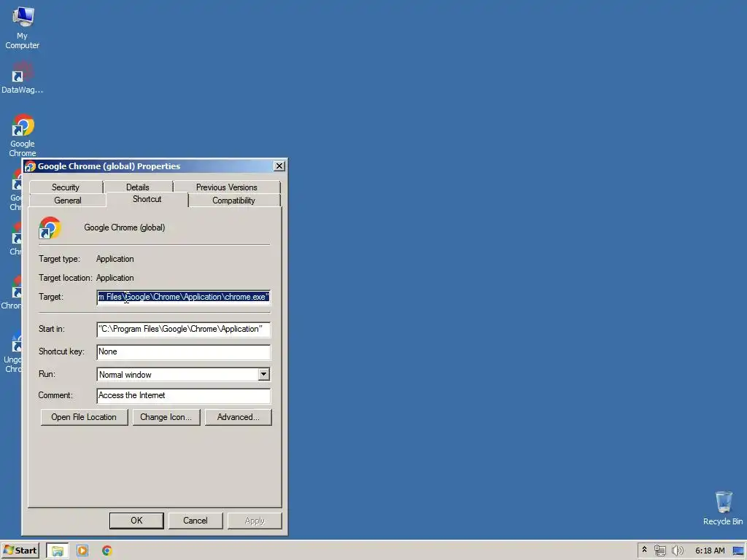
Task: Click the volume speaker tray icon
Action: [x=677, y=551]
